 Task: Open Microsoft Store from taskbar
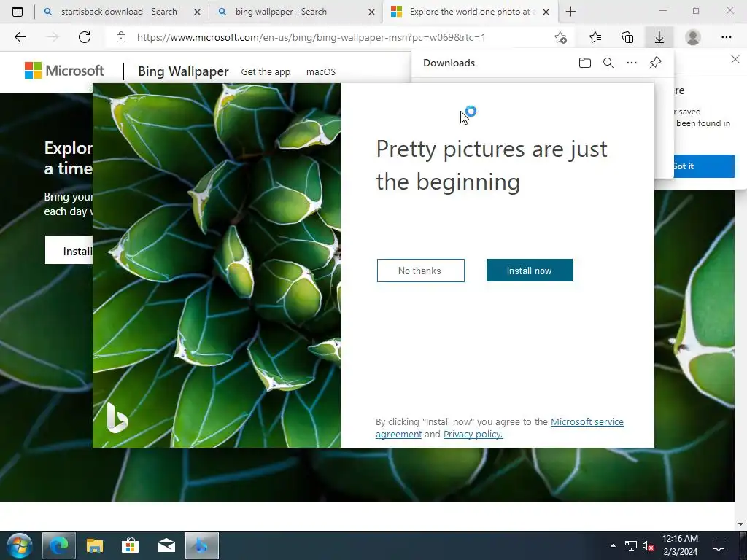coord(130,545)
